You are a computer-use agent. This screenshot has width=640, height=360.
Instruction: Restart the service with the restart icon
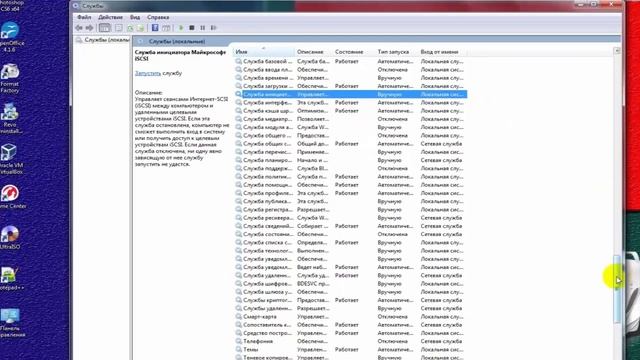coord(213,28)
